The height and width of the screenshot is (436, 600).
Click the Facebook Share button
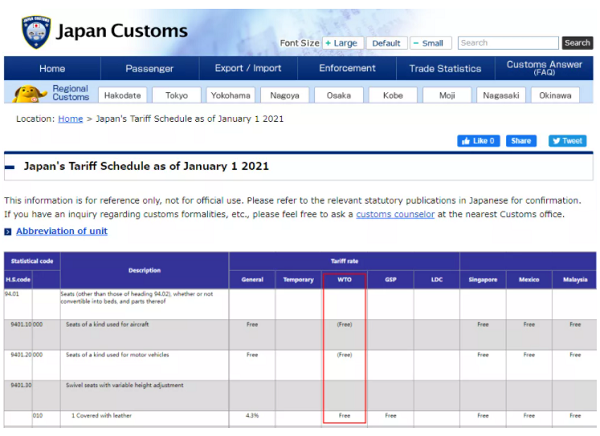pos(521,141)
